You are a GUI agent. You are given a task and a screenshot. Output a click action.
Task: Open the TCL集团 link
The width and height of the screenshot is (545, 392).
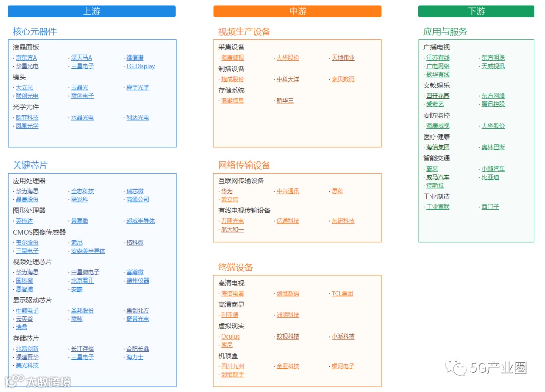342,293
